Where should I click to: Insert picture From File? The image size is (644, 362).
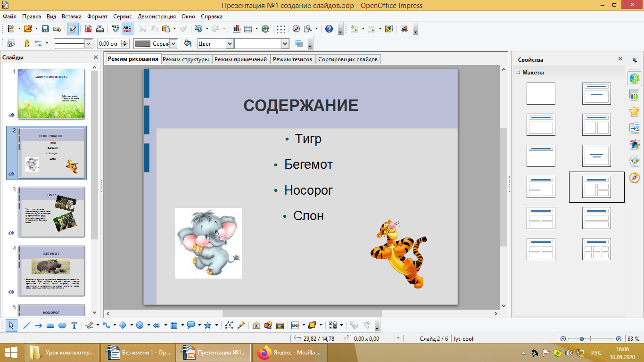(x=268, y=325)
